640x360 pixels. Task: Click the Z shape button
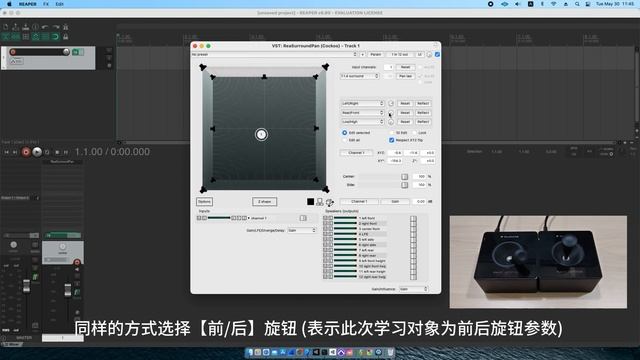[x=264, y=202]
